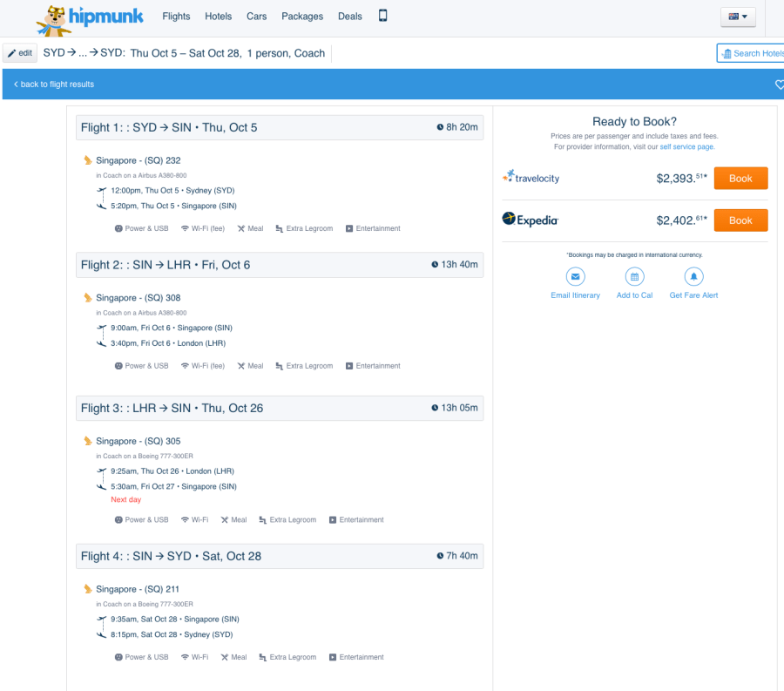Click the Expedia logo
Viewport: 784px width, 691px height.
click(530, 220)
